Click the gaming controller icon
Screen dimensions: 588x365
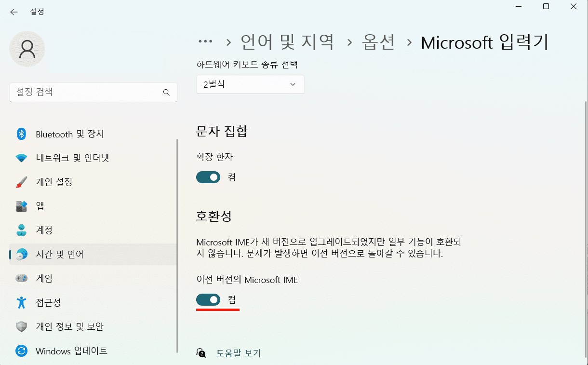(x=21, y=279)
